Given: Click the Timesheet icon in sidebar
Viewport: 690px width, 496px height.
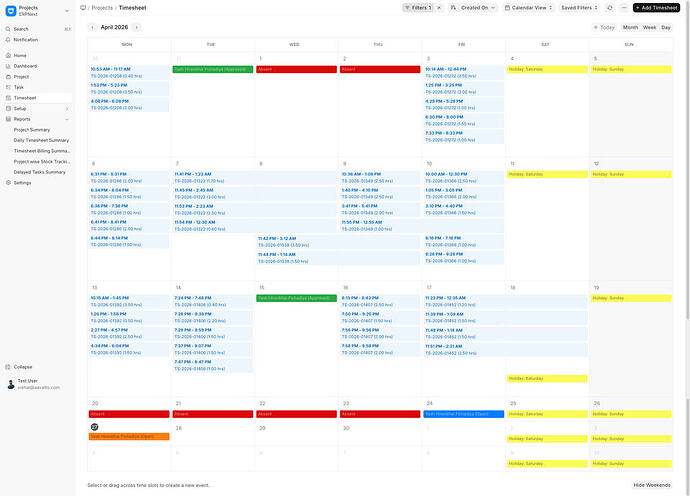Looking at the screenshot, I should pos(8,98).
